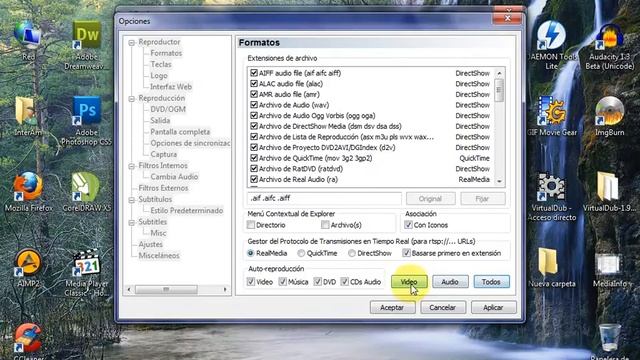Open the DVD/OGM options page
640x360 pixels.
[168, 109]
